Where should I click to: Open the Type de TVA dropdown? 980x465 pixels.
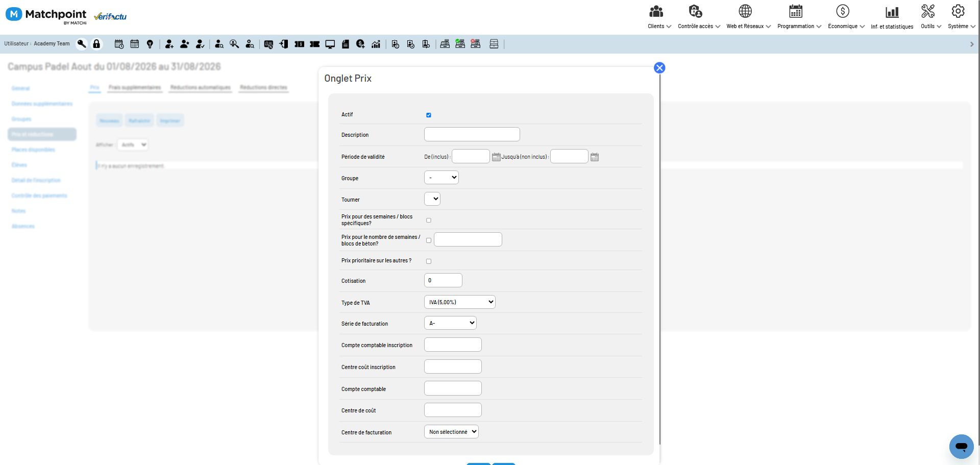click(x=460, y=302)
